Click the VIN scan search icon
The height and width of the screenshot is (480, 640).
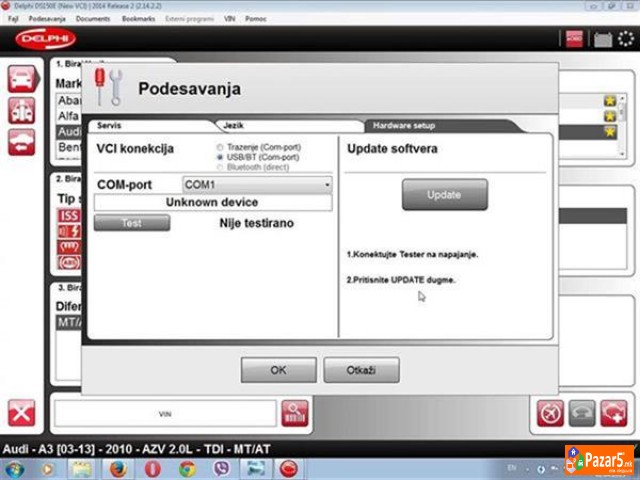[295, 413]
